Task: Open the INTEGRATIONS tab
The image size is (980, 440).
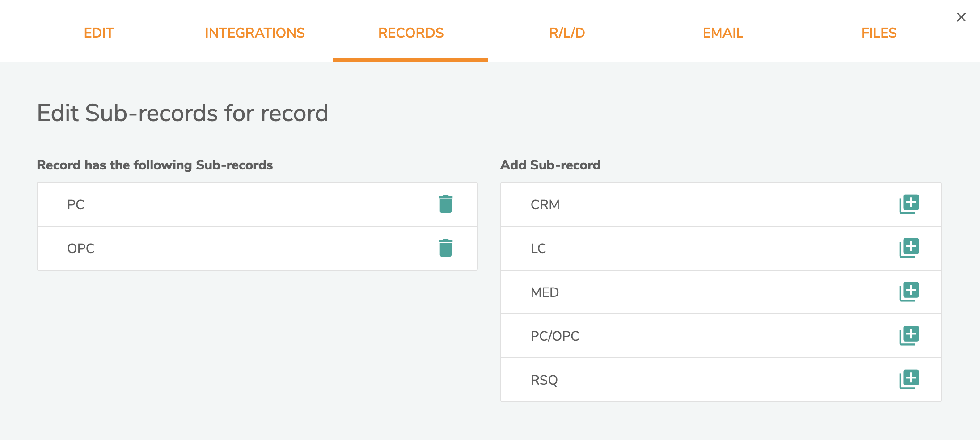Action: click(255, 33)
